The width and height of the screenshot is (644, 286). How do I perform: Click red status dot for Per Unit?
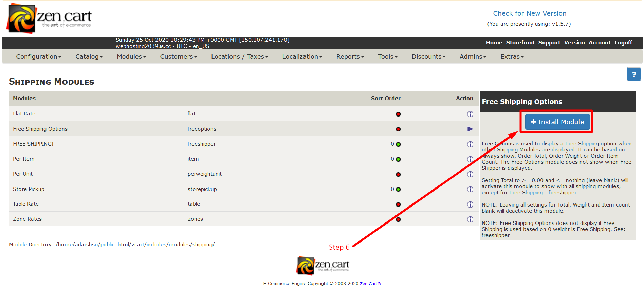point(398,175)
